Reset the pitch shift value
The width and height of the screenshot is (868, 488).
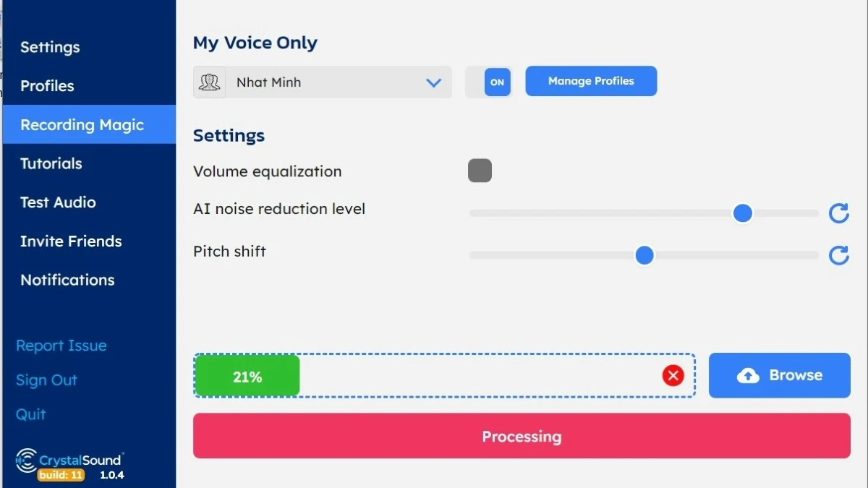click(838, 255)
